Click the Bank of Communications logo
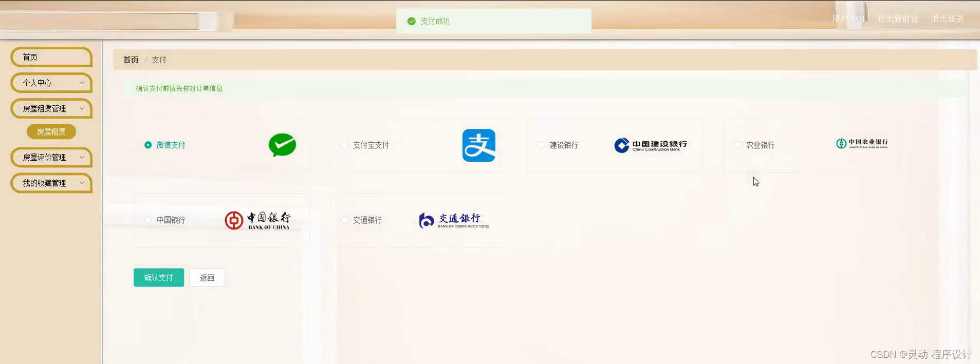 click(454, 220)
